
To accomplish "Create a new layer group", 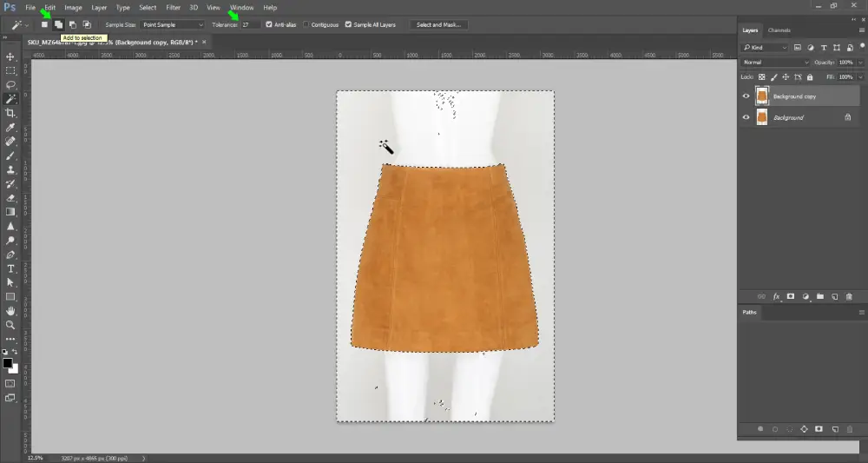I will [x=820, y=297].
